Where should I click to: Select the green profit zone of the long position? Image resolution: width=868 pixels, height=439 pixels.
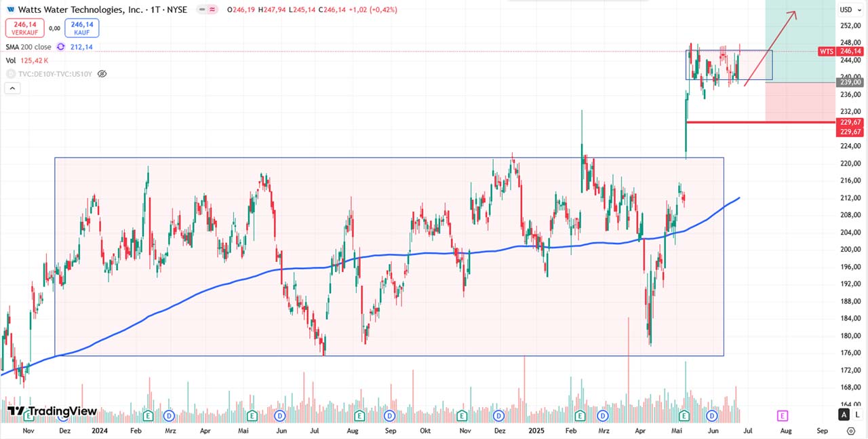pos(800,41)
